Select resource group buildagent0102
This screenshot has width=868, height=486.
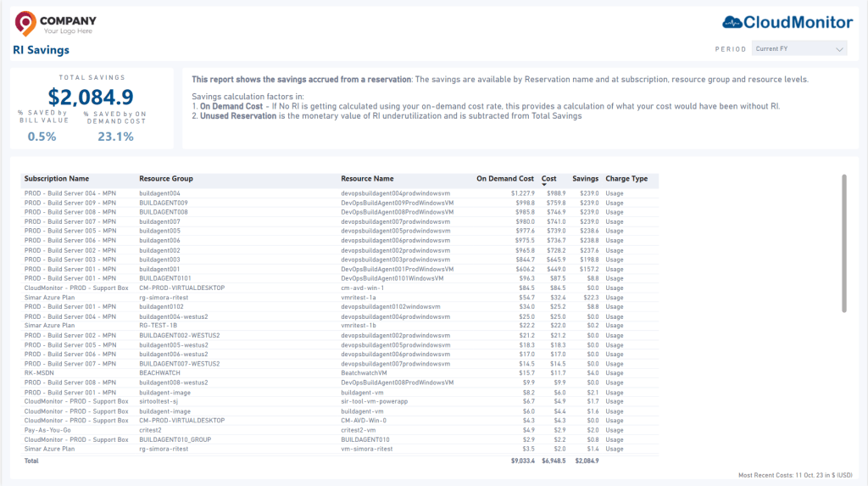[161, 306]
